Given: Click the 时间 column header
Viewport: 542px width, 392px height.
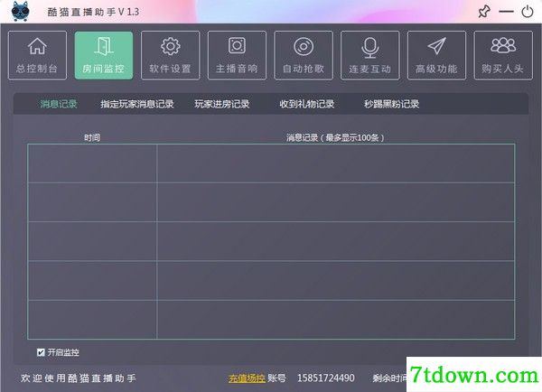Looking at the screenshot, I should pyautogui.click(x=92, y=137).
